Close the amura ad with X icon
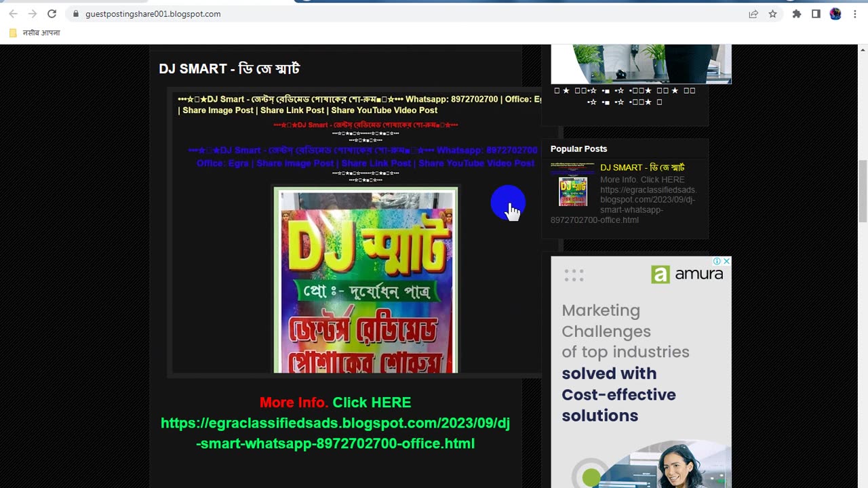The height and width of the screenshot is (488, 868). [x=726, y=261]
